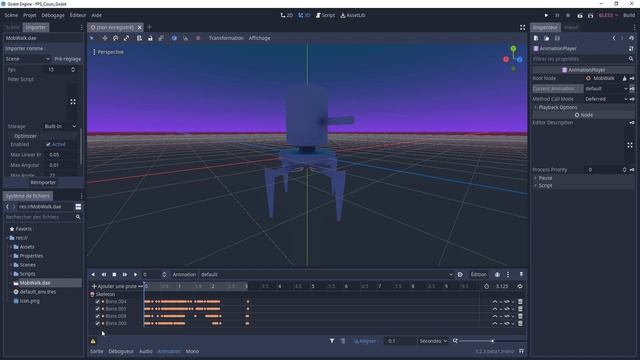Select the Scale tool in viewport toolbar
Image resolution: width=640 pixels, height=360 pixels.
(x=127, y=38)
